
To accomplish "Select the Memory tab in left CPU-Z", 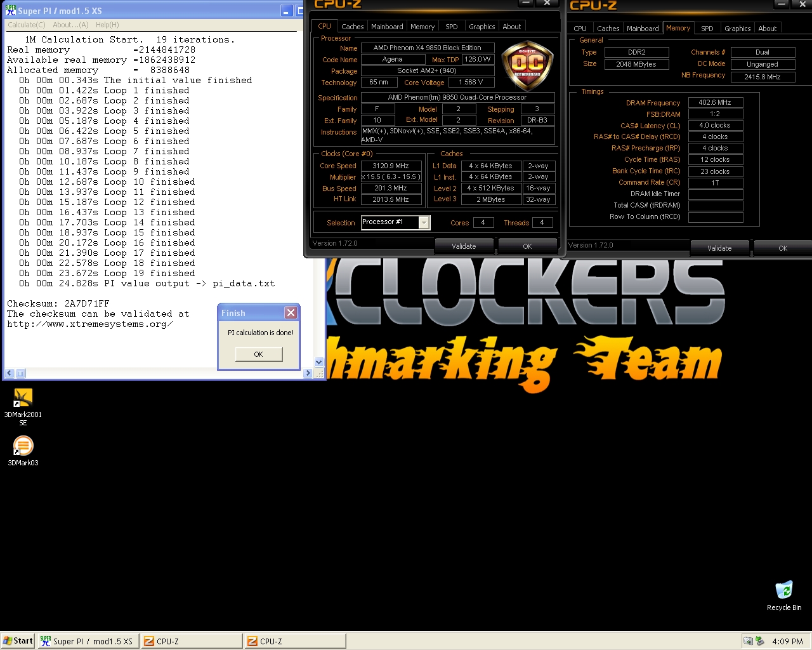I will (x=422, y=27).
